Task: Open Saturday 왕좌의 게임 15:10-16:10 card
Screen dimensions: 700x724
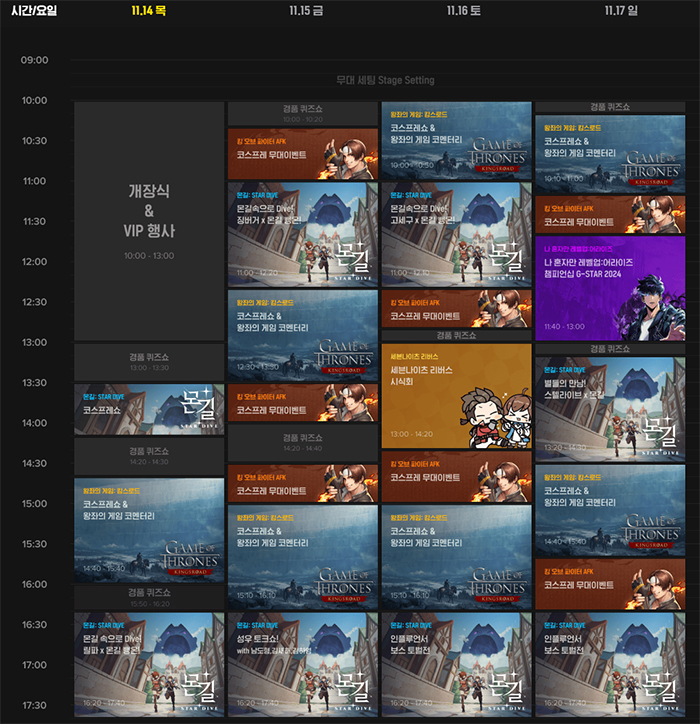Action: click(x=457, y=557)
